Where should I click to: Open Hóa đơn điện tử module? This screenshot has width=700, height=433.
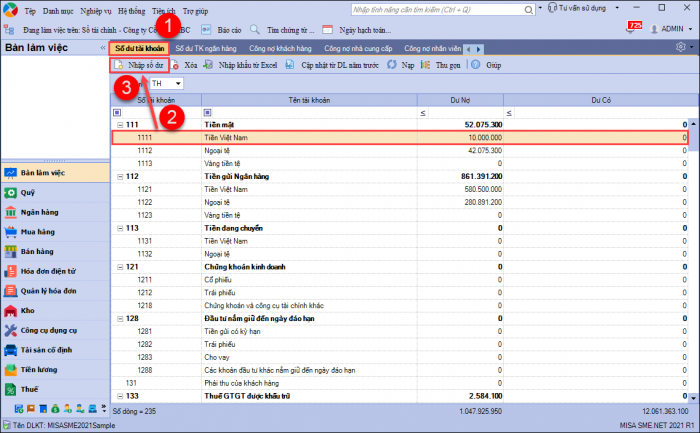(x=49, y=270)
